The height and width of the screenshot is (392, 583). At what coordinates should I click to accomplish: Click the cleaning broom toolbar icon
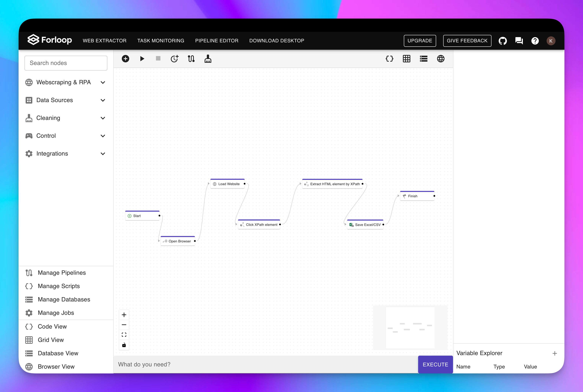point(208,59)
